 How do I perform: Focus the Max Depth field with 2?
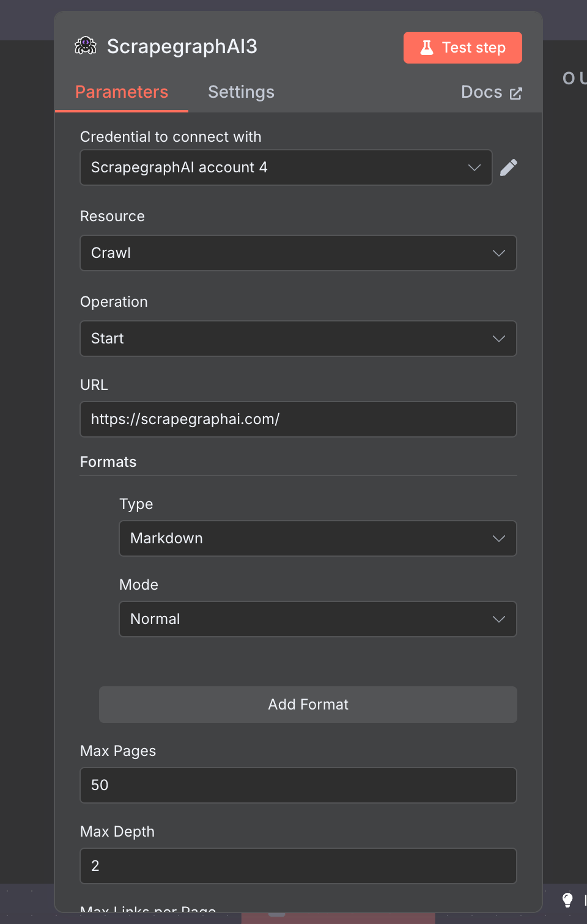click(298, 866)
